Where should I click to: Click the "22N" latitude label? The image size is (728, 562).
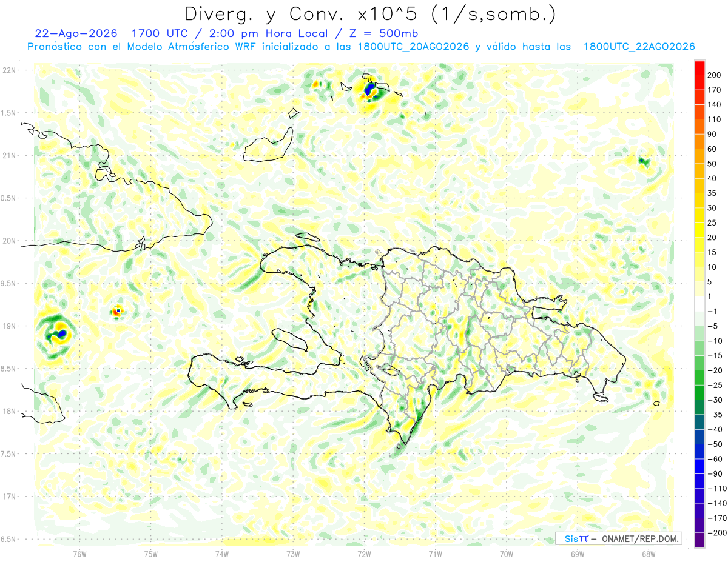point(10,70)
